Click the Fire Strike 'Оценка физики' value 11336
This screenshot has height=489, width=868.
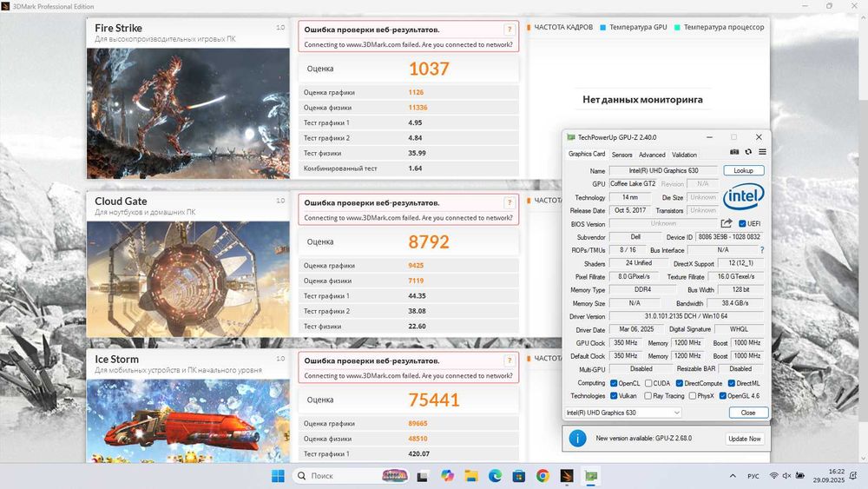point(418,108)
